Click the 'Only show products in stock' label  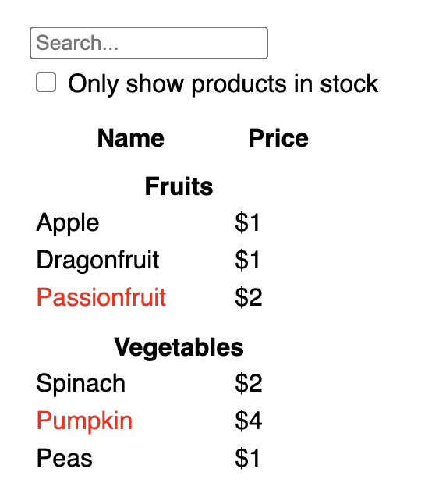223,83
